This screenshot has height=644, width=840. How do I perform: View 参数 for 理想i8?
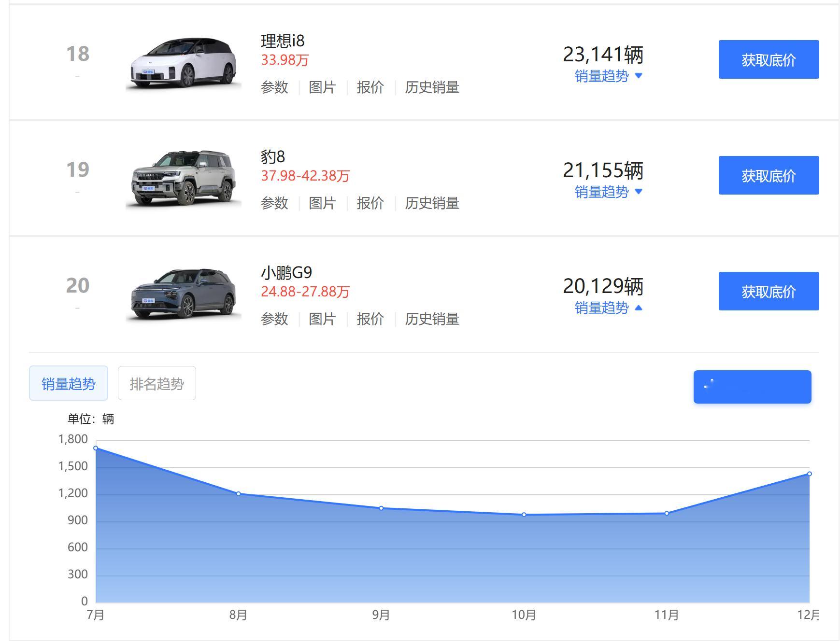pyautogui.click(x=274, y=87)
